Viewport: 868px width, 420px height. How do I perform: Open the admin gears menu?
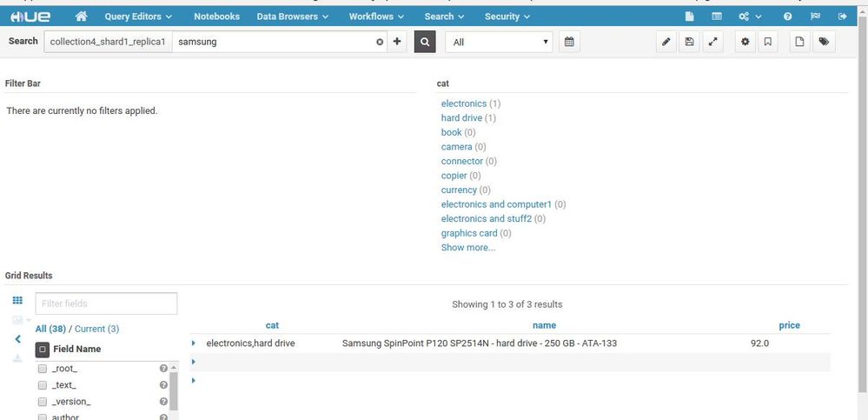point(750,17)
